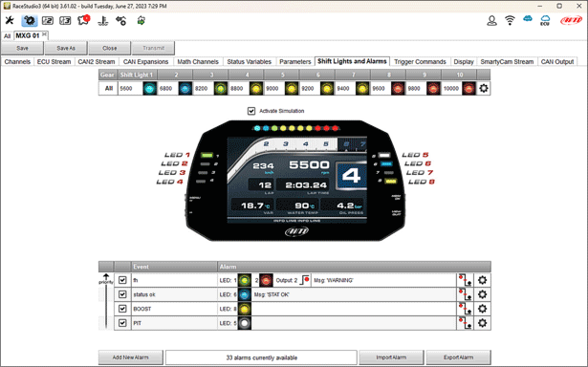Click the track map icon with red badge

point(83,20)
